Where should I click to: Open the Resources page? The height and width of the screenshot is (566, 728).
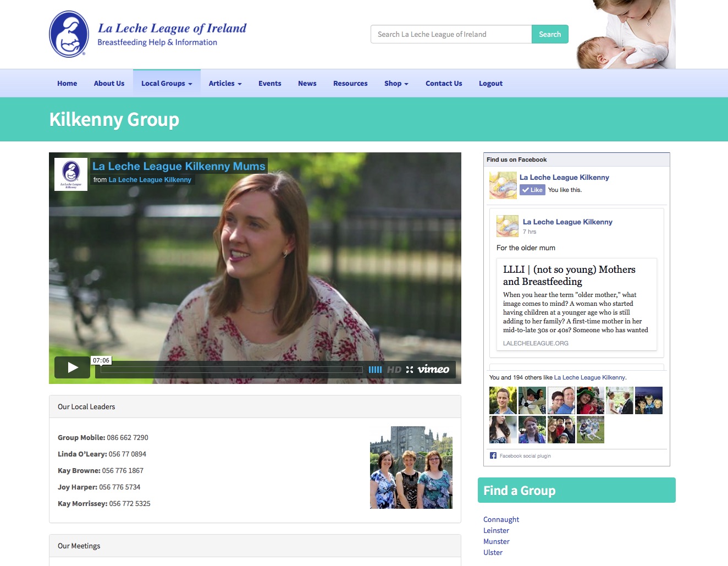(x=350, y=84)
